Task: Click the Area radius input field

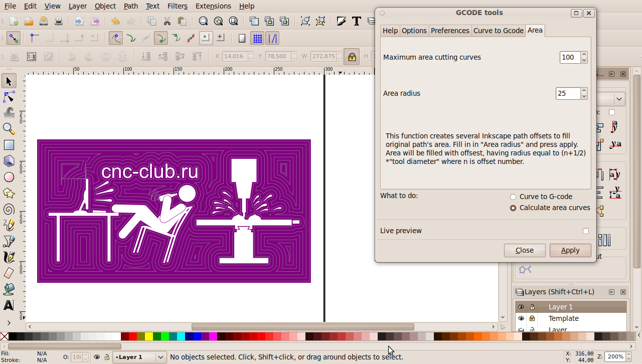Action: click(x=568, y=93)
